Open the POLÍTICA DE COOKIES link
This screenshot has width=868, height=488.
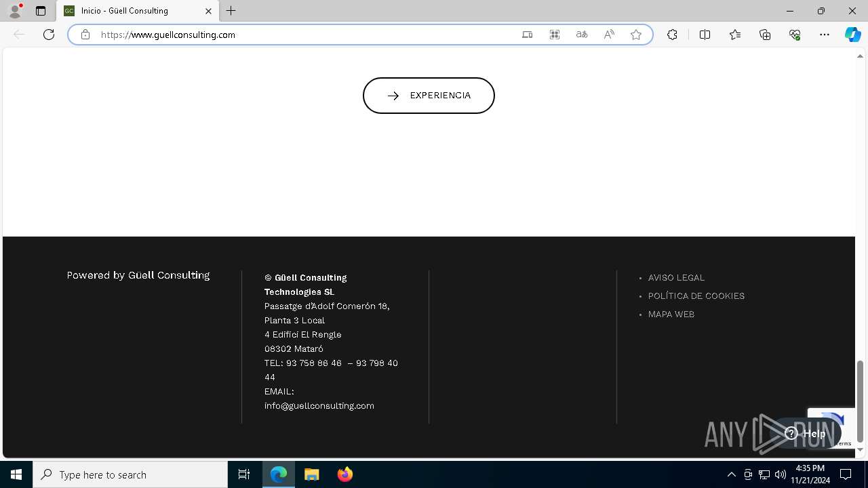click(x=696, y=296)
